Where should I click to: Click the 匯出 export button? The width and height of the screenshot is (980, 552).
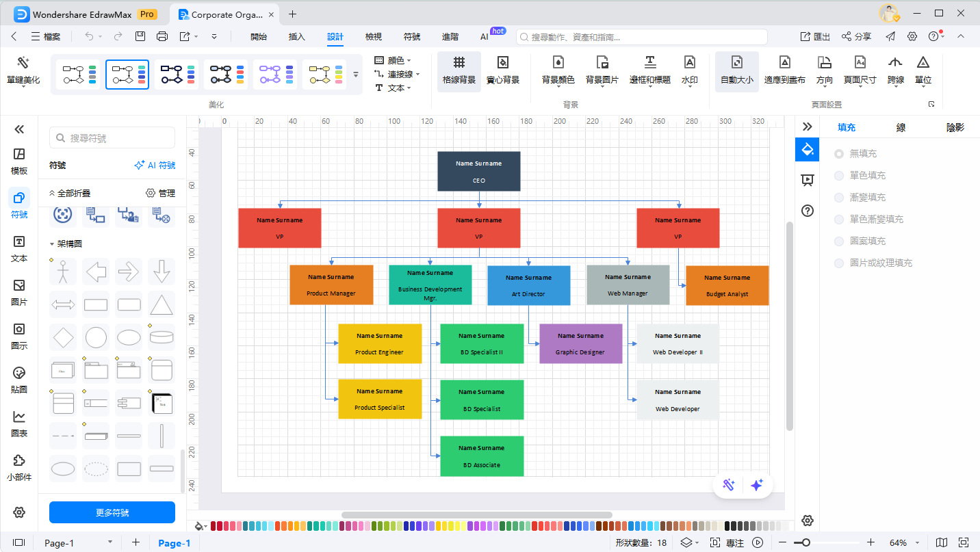point(815,37)
